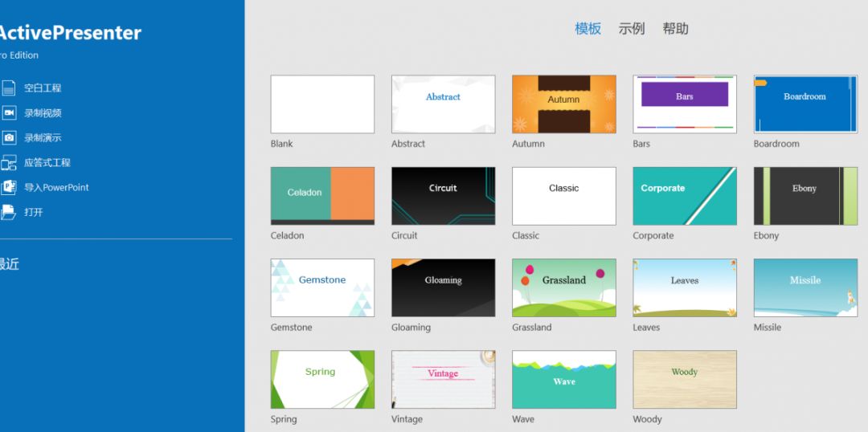
Task: Click the Abstract caption below its thumbnail
Action: point(408,144)
